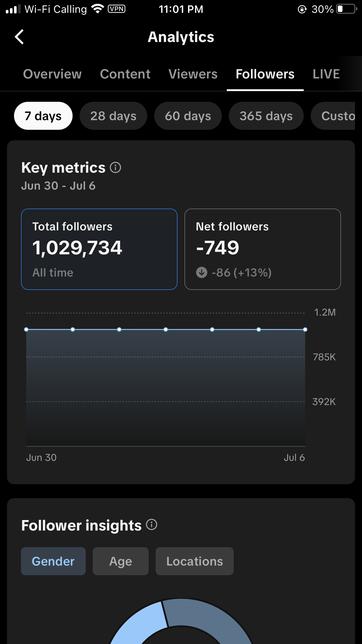Switch to the Overview tab

52,74
